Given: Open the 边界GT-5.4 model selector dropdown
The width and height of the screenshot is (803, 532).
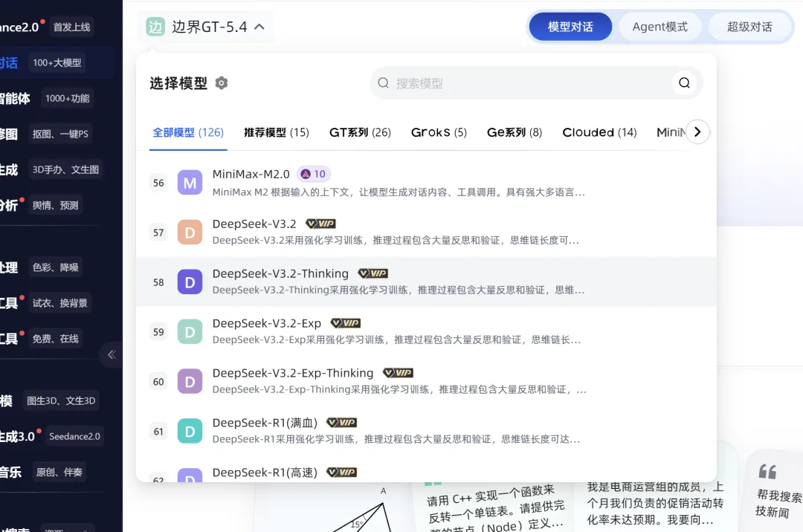Looking at the screenshot, I should 206,27.
